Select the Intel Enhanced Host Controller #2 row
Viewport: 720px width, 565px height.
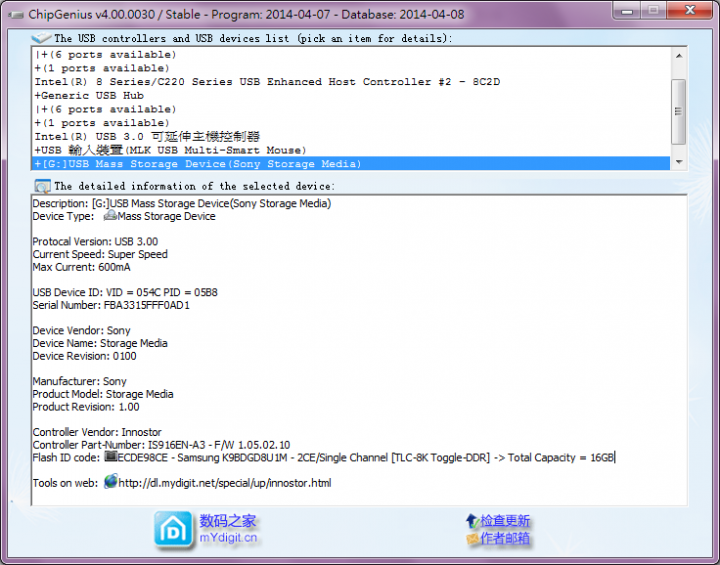351,82
